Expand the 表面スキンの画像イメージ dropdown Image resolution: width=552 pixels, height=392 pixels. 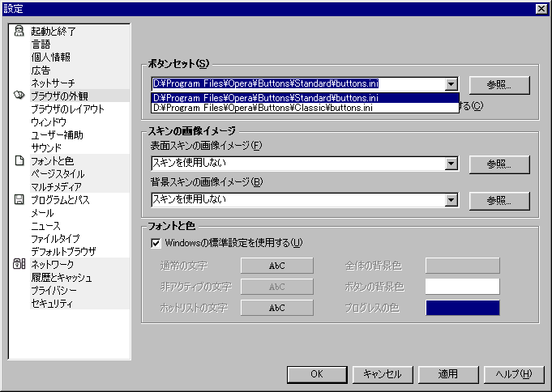click(x=451, y=164)
